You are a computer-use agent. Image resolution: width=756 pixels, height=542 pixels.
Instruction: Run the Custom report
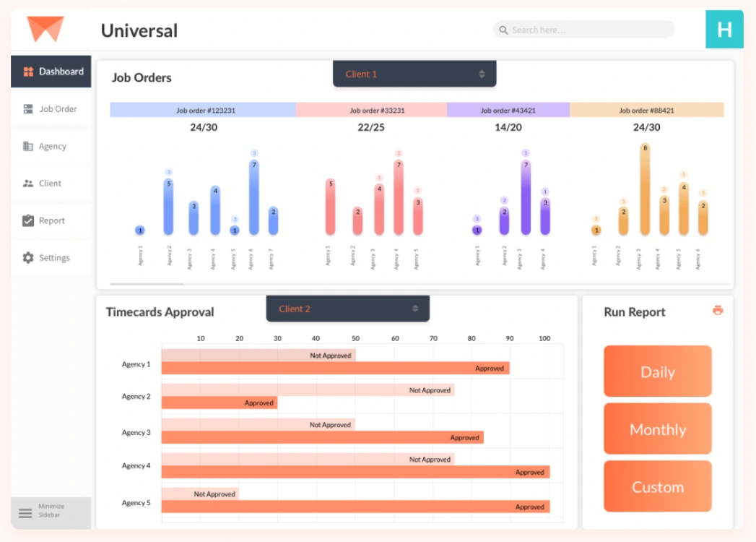[658, 486]
